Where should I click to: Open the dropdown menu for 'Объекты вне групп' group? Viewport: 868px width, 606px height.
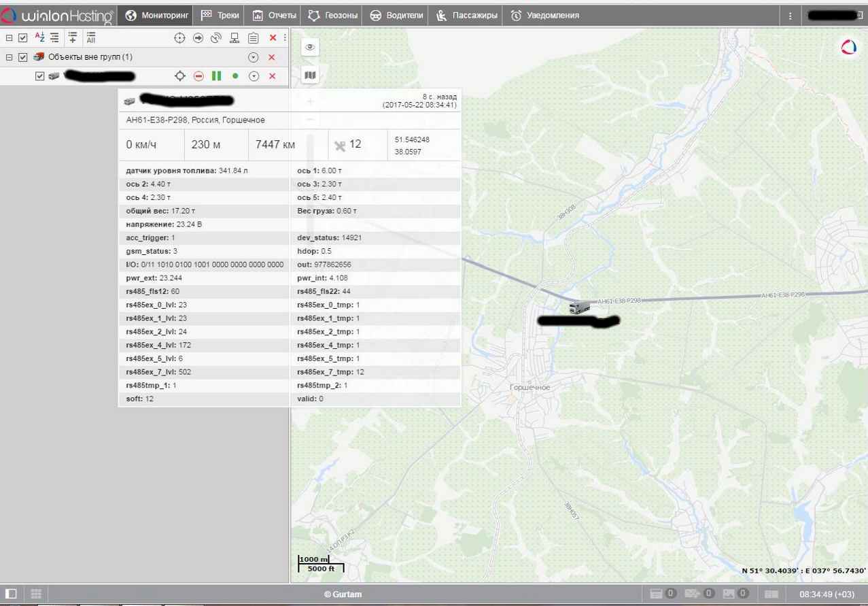(x=254, y=57)
